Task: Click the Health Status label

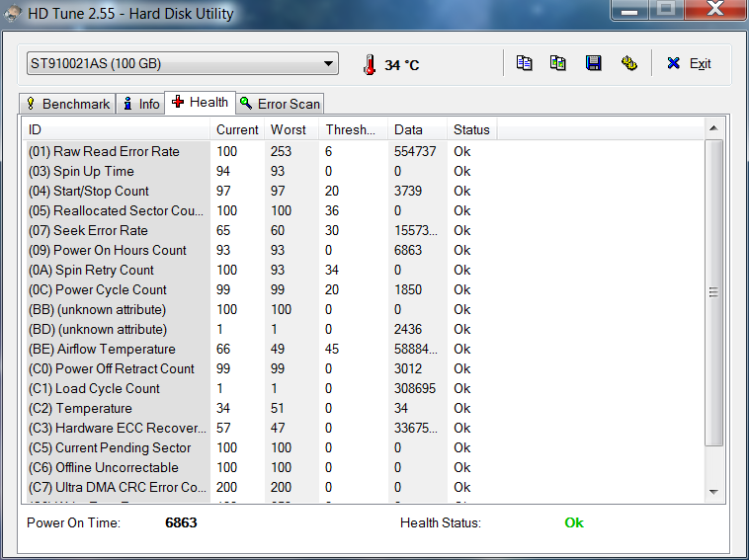Action: 441,522
